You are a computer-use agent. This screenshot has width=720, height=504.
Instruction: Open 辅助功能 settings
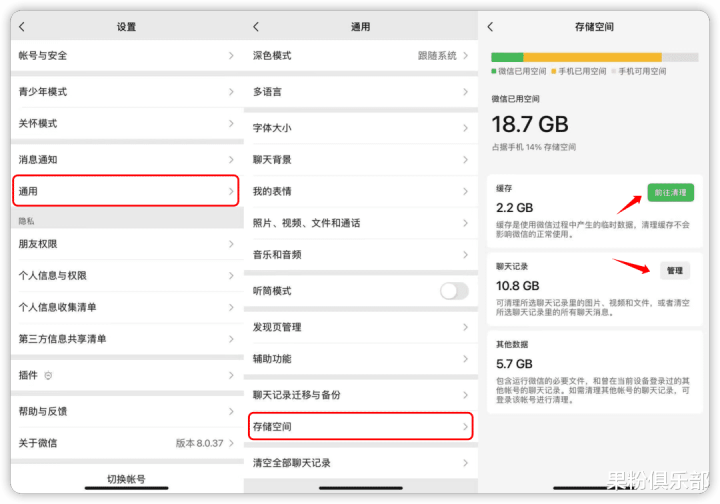361,359
